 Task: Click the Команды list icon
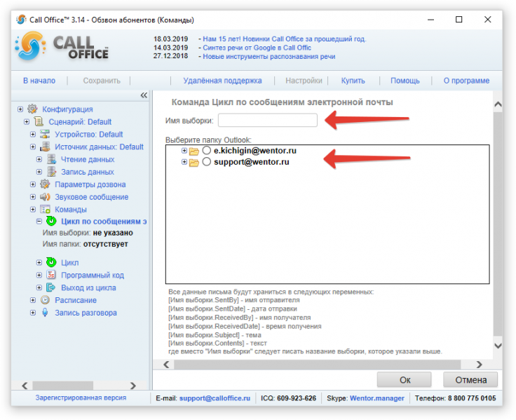(45, 210)
